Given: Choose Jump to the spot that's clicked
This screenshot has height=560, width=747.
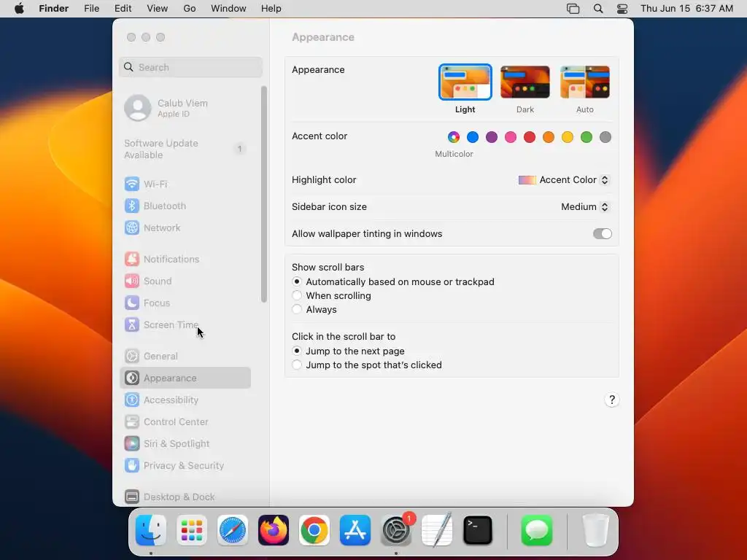Looking at the screenshot, I should click(x=297, y=365).
